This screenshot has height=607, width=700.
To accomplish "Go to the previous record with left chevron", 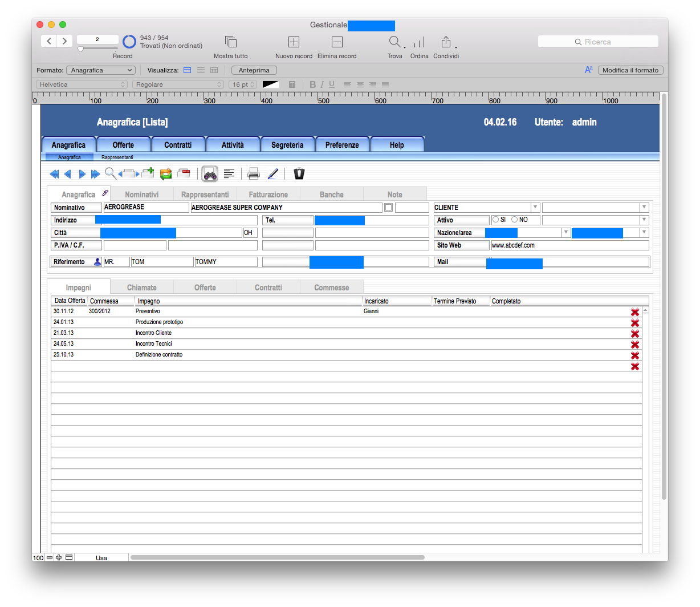I will tap(49, 41).
